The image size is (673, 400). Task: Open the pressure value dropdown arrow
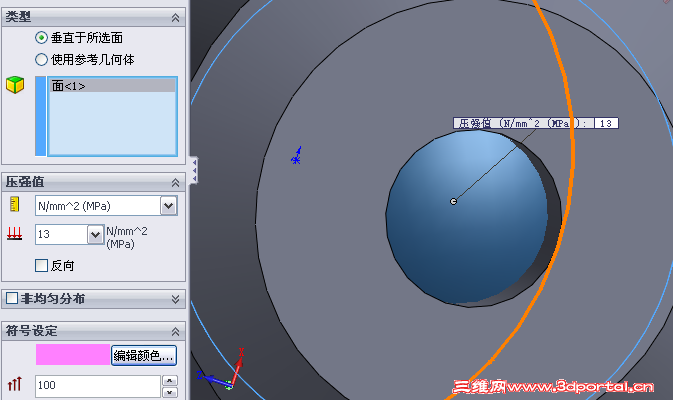[95, 235]
